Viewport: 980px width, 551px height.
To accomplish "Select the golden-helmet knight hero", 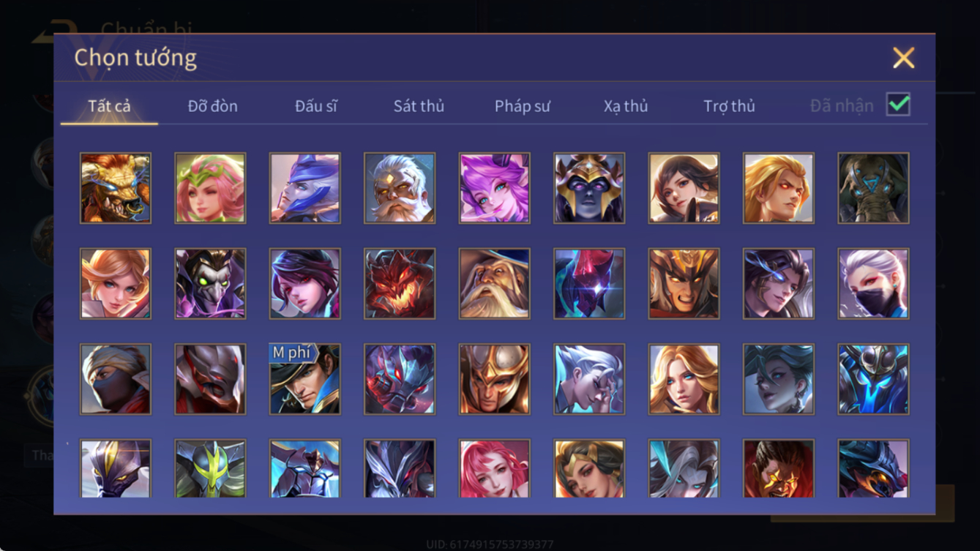I will [x=494, y=379].
